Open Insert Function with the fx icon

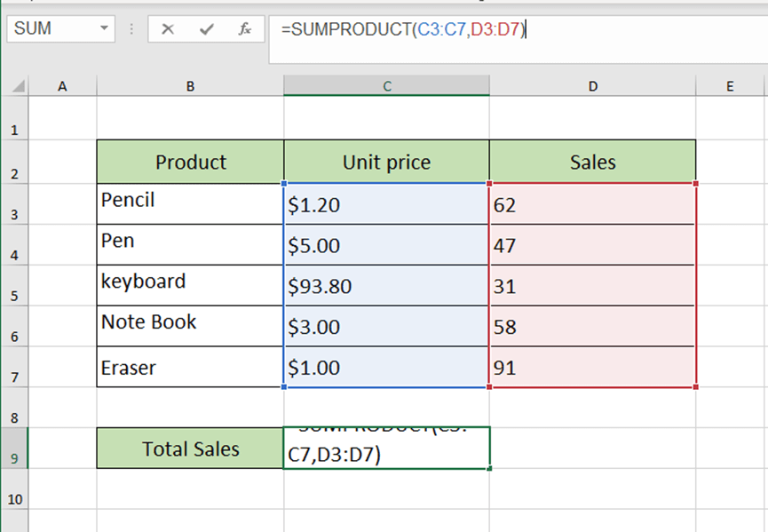(x=244, y=29)
